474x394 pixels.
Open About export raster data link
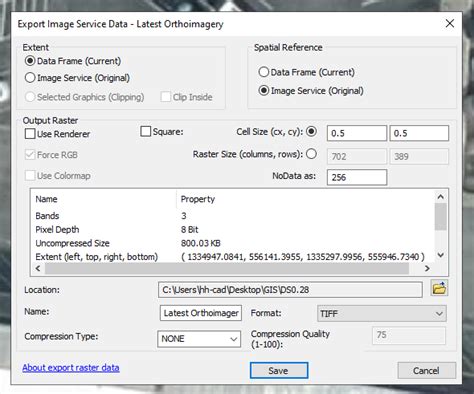(71, 368)
